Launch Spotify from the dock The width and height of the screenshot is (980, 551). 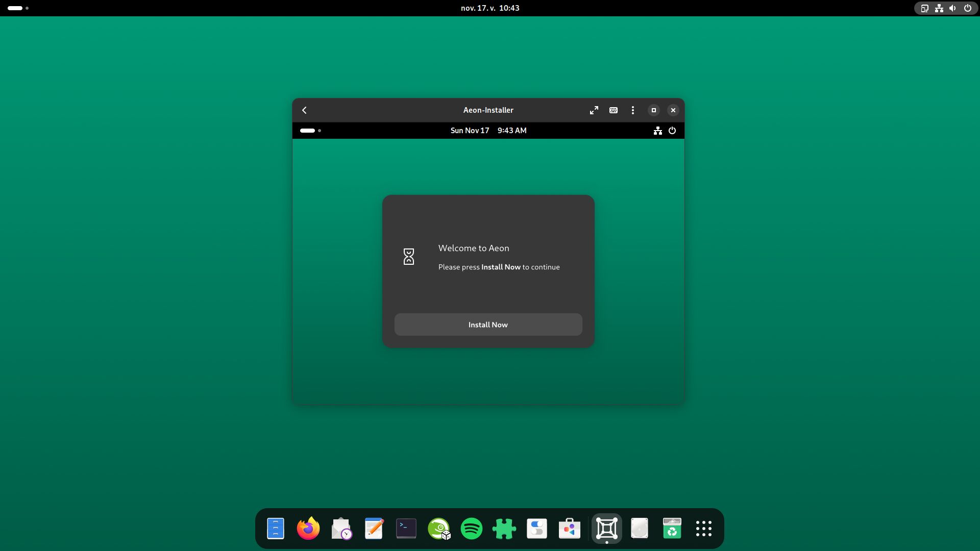pyautogui.click(x=472, y=529)
